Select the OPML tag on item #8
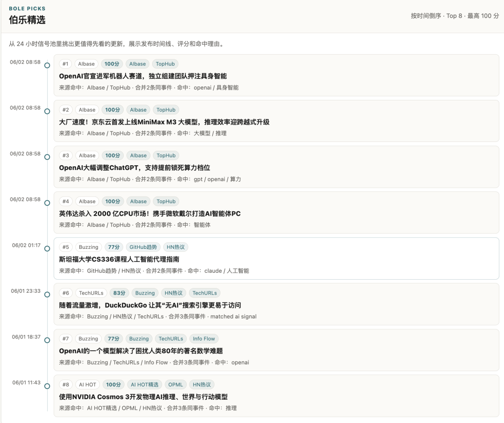Viewport: 504px width, 423px height. (175, 385)
